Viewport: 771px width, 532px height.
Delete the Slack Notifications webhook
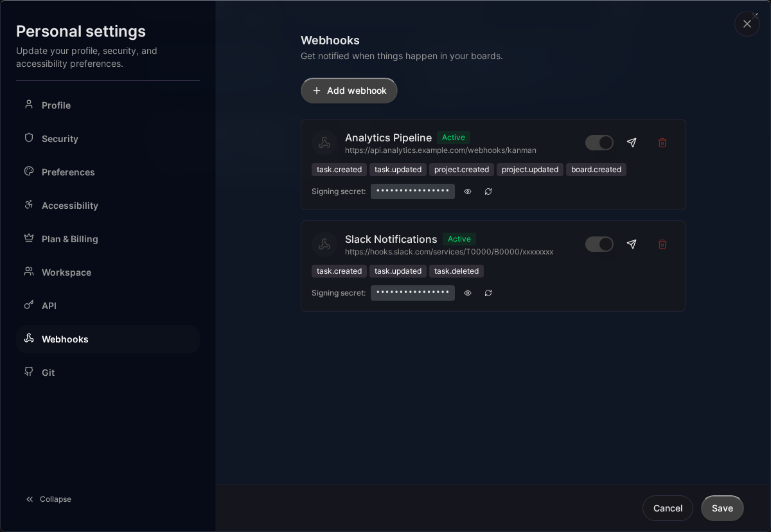click(662, 244)
